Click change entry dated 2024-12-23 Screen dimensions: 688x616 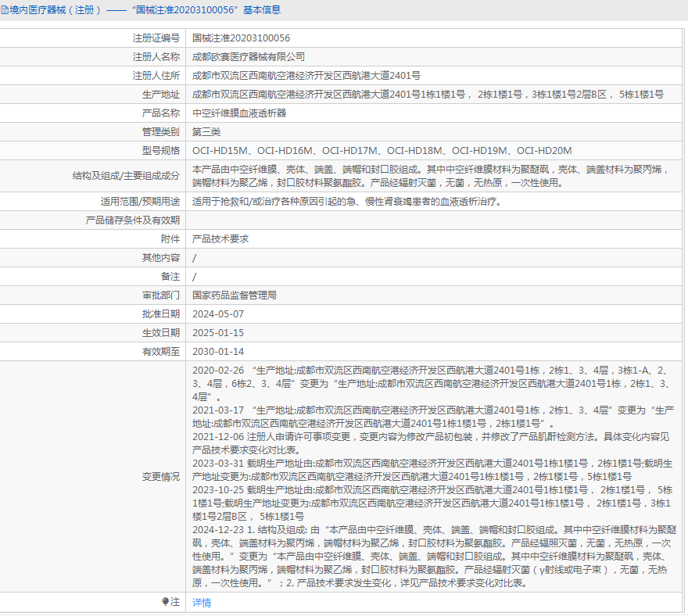pos(435,557)
